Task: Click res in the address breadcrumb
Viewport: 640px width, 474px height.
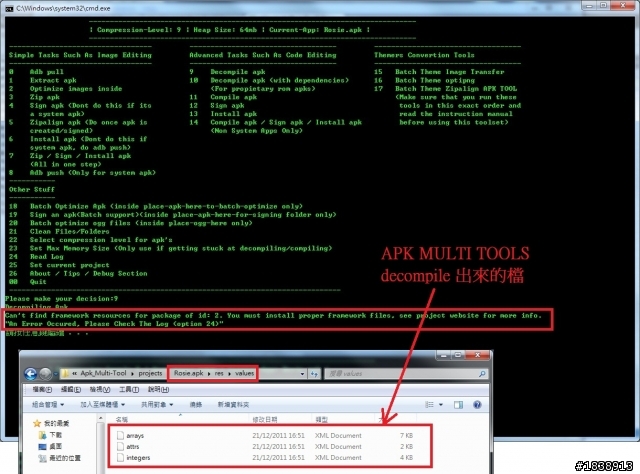Action: tap(219, 374)
